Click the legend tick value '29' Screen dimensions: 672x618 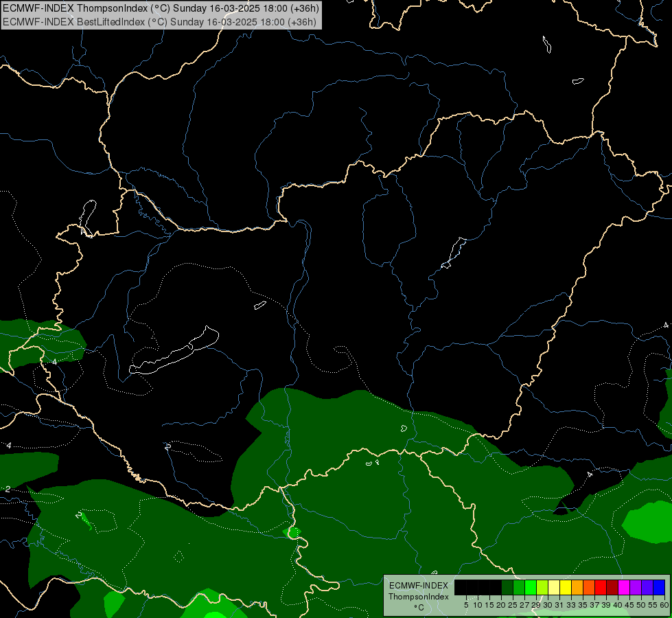(536, 605)
